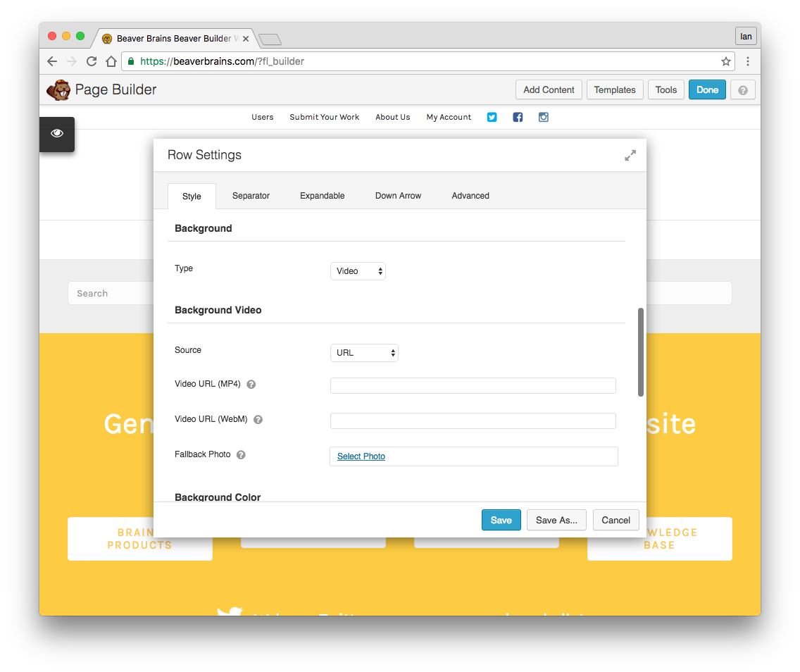Open video Source dropdown

click(364, 353)
